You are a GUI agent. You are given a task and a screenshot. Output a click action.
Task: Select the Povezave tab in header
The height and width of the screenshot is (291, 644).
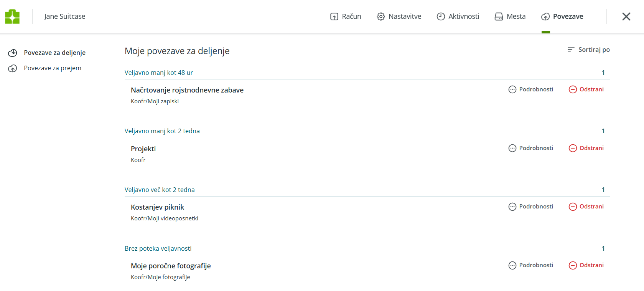coord(562,17)
